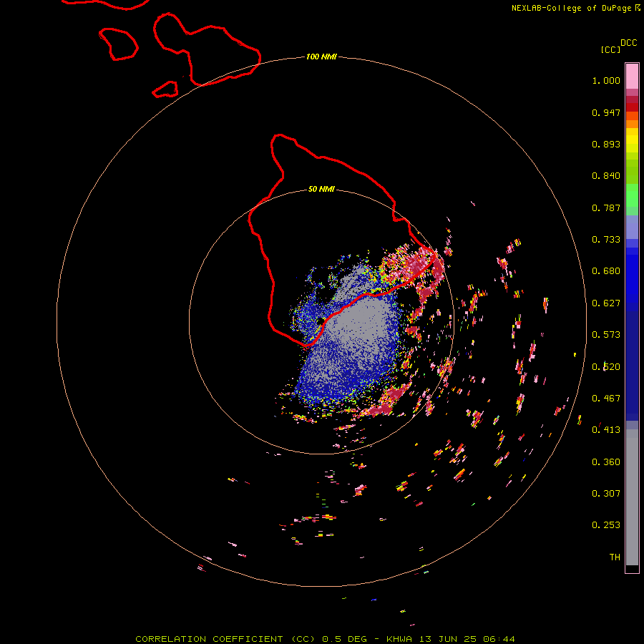Click the 0.733 scale value
This screenshot has height=644, width=644.
pos(606,240)
